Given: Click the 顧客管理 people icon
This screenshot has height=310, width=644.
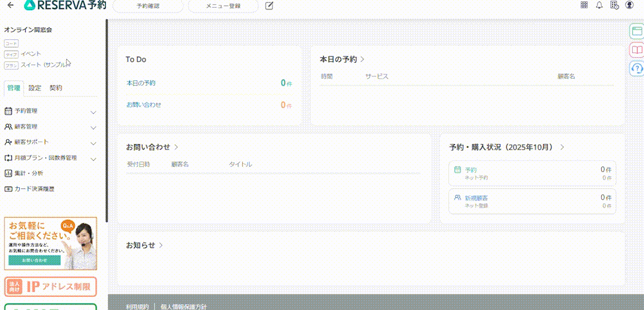Looking at the screenshot, I should (x=8, y=126).
